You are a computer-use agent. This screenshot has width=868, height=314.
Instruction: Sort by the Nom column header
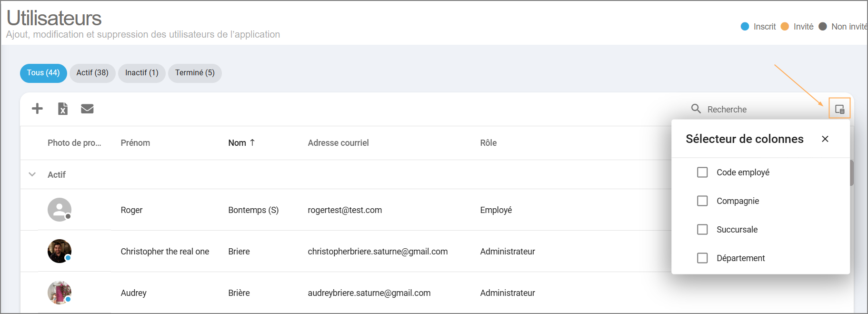237,143
